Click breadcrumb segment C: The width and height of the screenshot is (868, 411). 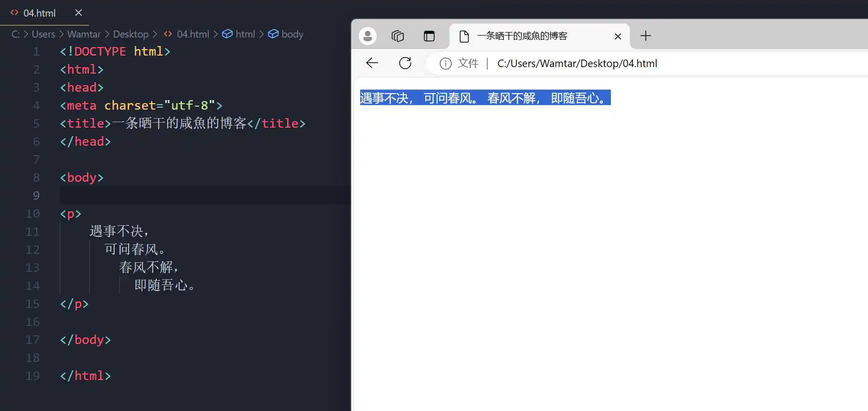point(16,34)
